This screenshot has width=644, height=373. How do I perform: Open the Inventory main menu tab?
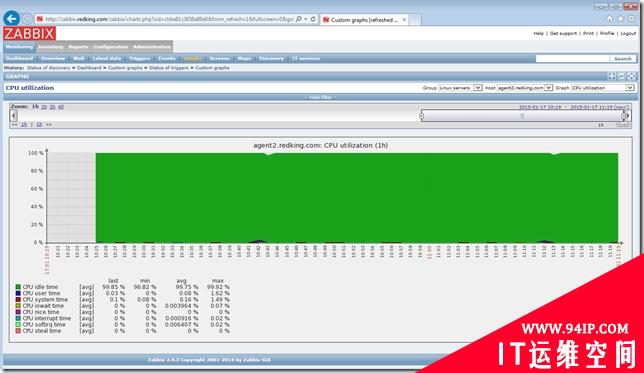51,47
